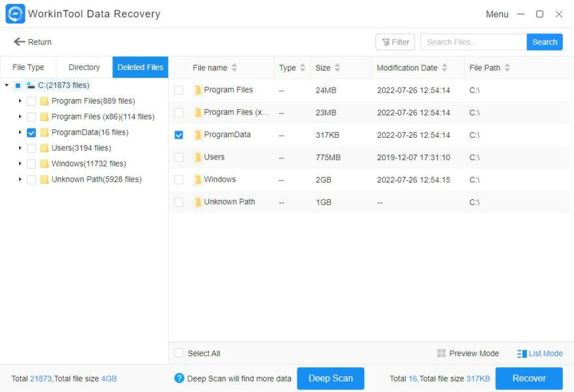The width and height of the screenshot is (574, 392).
Task: Click the List Mode icon
Action: click(522, 353)
